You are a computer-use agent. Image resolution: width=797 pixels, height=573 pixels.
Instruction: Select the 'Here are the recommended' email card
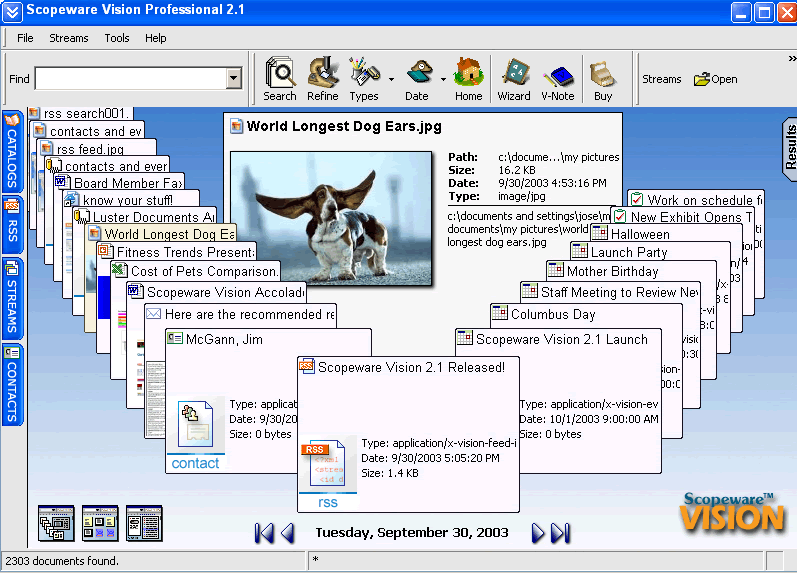coord(240,314)
